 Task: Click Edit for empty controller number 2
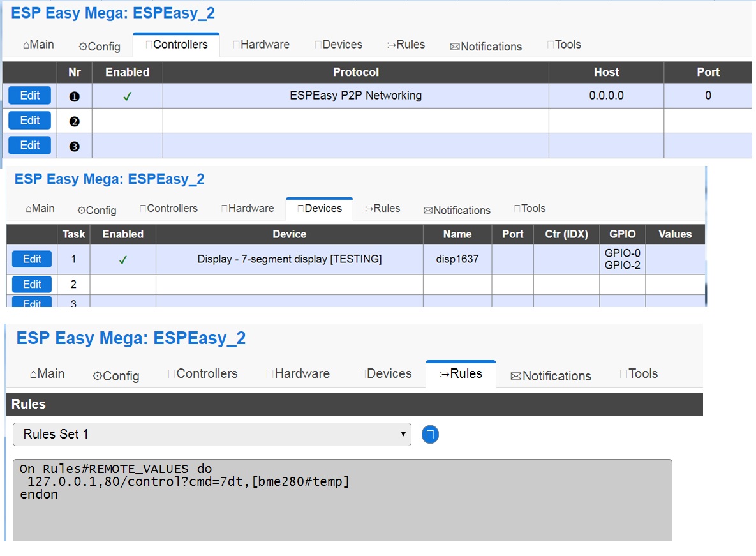pos(30,121)
